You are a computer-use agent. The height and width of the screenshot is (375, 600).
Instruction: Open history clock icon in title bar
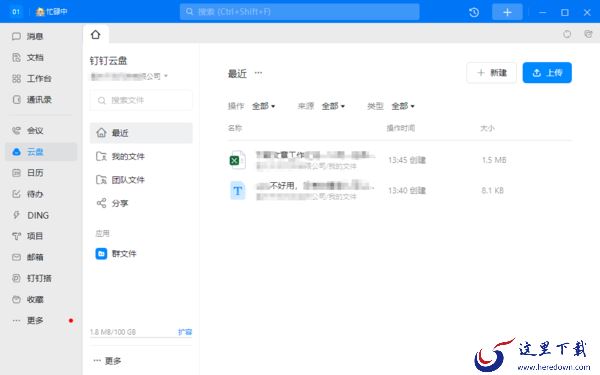pos(474,12)
